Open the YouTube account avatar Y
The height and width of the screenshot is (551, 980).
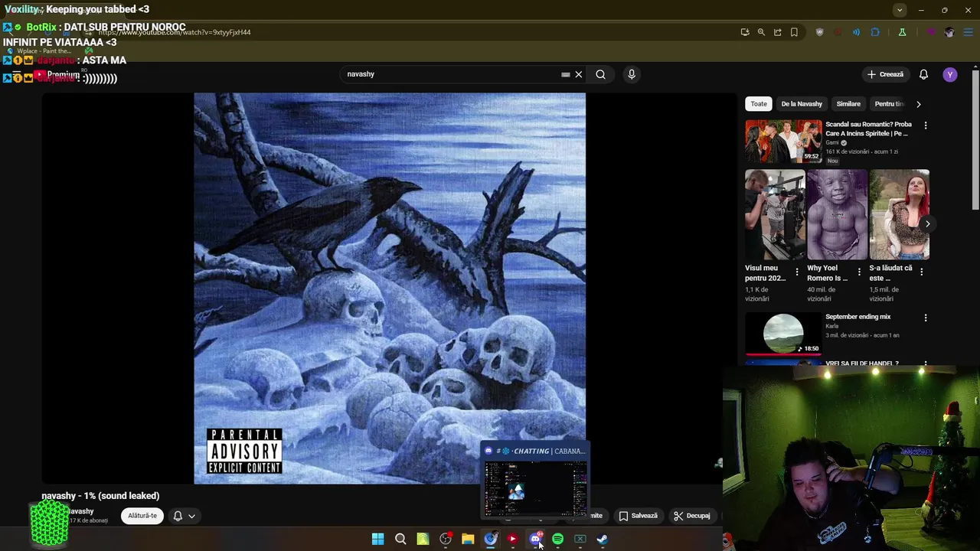(x=950, y=74)
